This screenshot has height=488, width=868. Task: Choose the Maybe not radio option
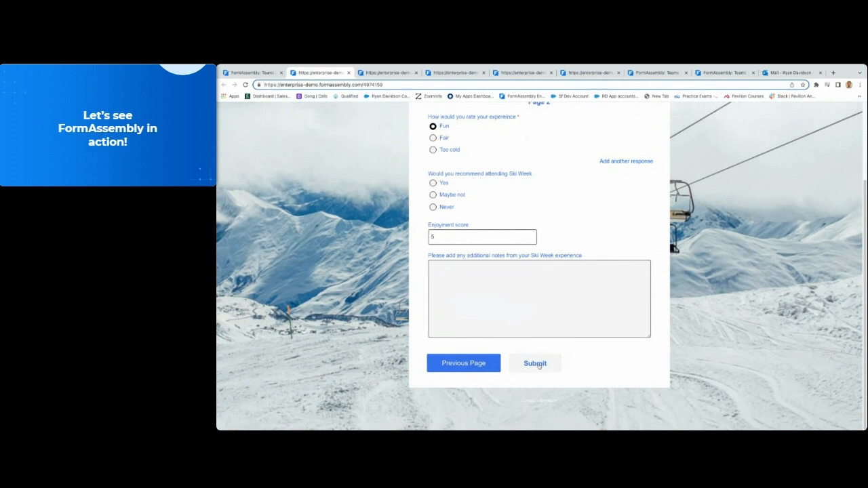[x=433, y=195]
